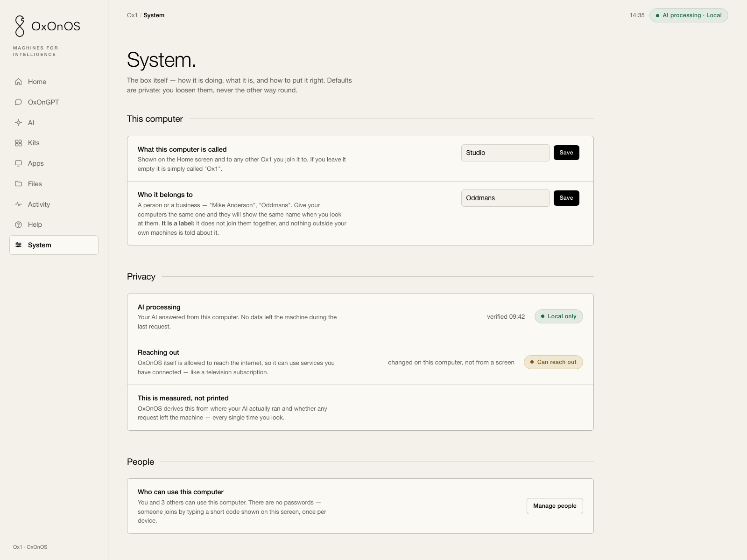Click the Activity pulse icon
747x560 pixels.
tap(19, 204)
